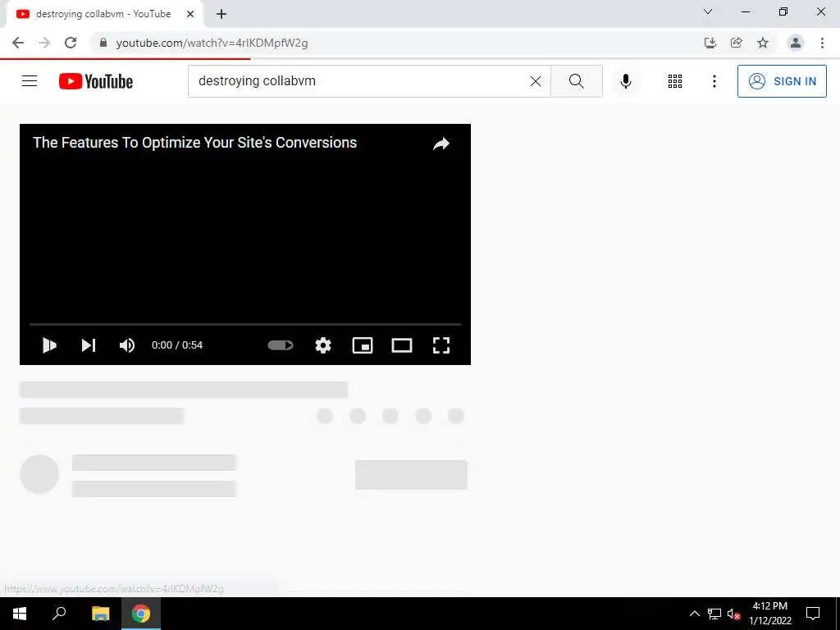Viewport: 840px width, 630px height.
Task: Open video player settings gear
Action: pyautogui.click(x=323, y=345)
